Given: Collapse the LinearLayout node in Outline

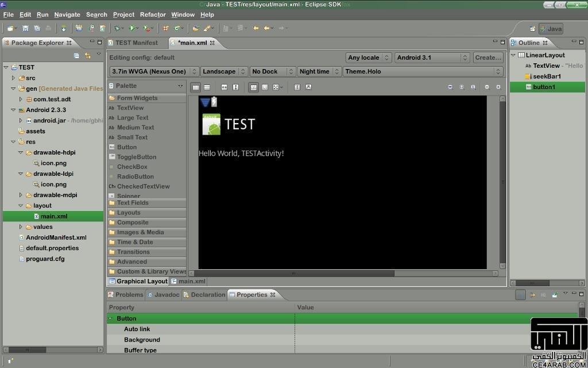Looking at the screenshot, I should tap(513, 55).
